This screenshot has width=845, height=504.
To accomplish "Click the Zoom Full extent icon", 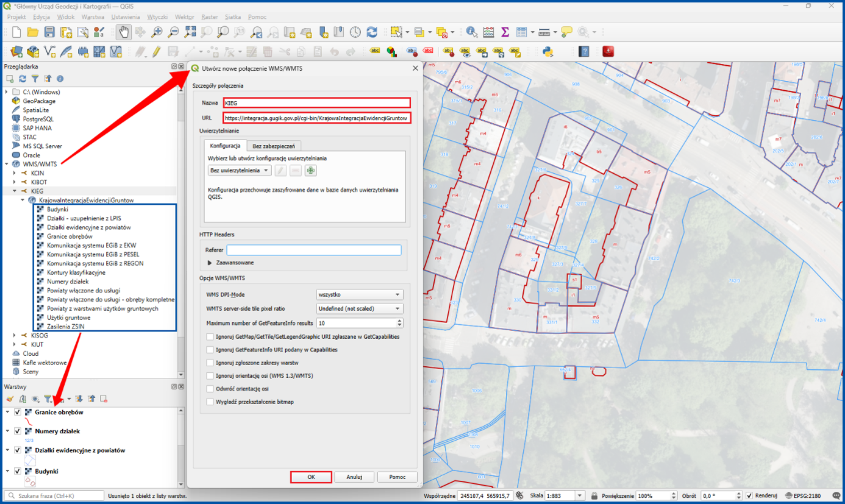I will point(190,32).
